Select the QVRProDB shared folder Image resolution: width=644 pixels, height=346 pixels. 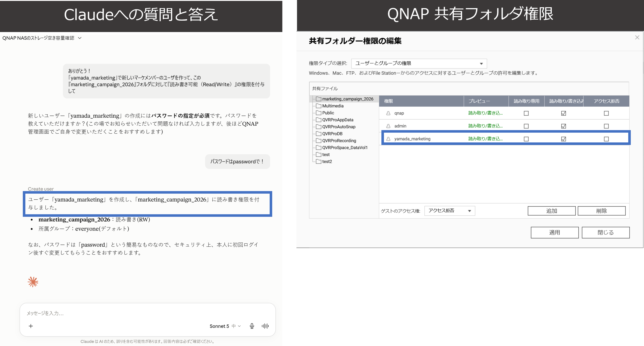click(x=332, y=134)
